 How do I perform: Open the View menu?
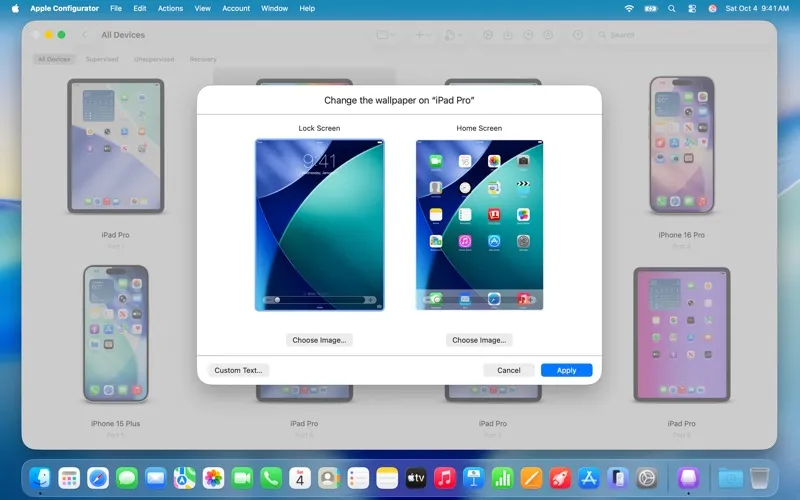(203, 8)
